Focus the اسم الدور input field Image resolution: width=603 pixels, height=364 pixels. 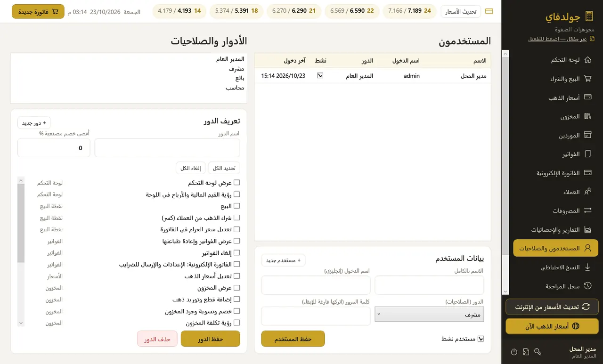167,148
